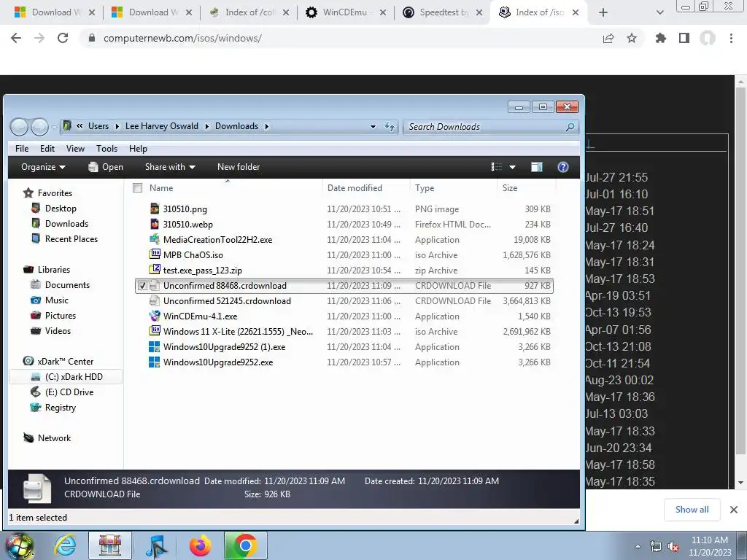Toggle the preview pane icon

click(x=537, y=167)
